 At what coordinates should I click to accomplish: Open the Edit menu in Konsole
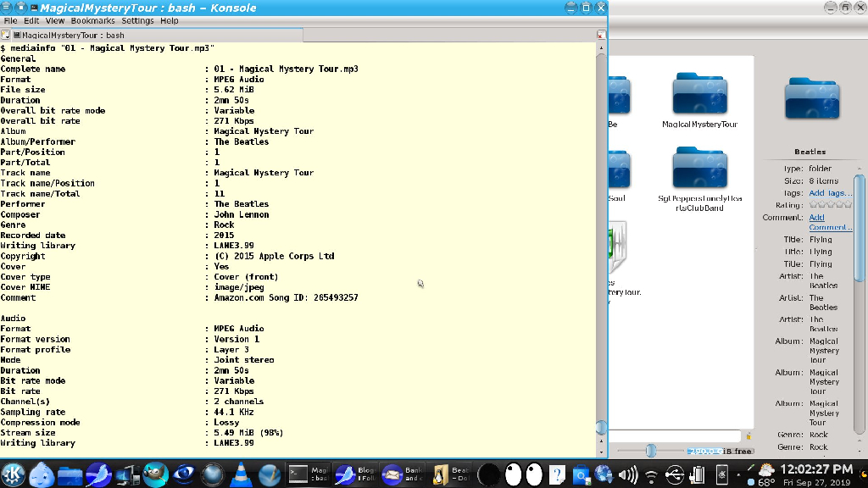31,20
